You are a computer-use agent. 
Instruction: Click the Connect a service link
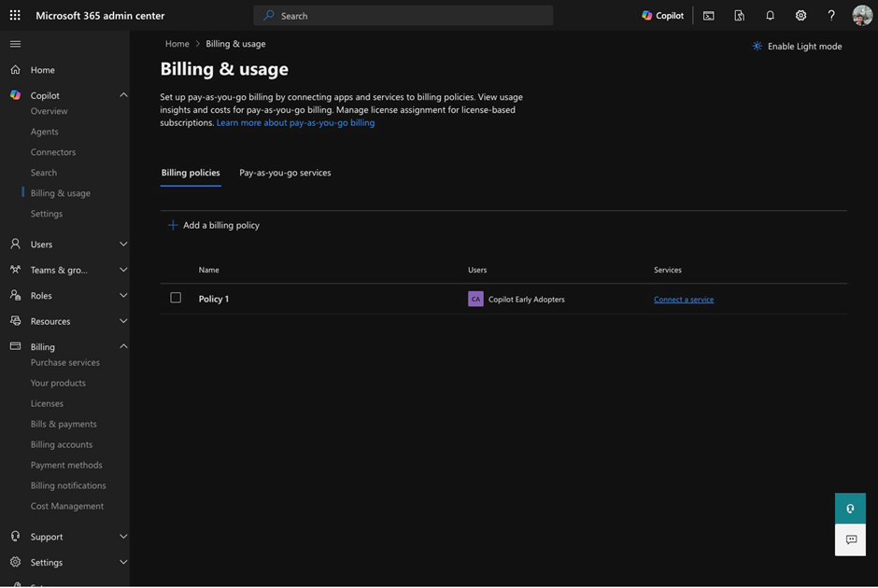tap(684, 300)
